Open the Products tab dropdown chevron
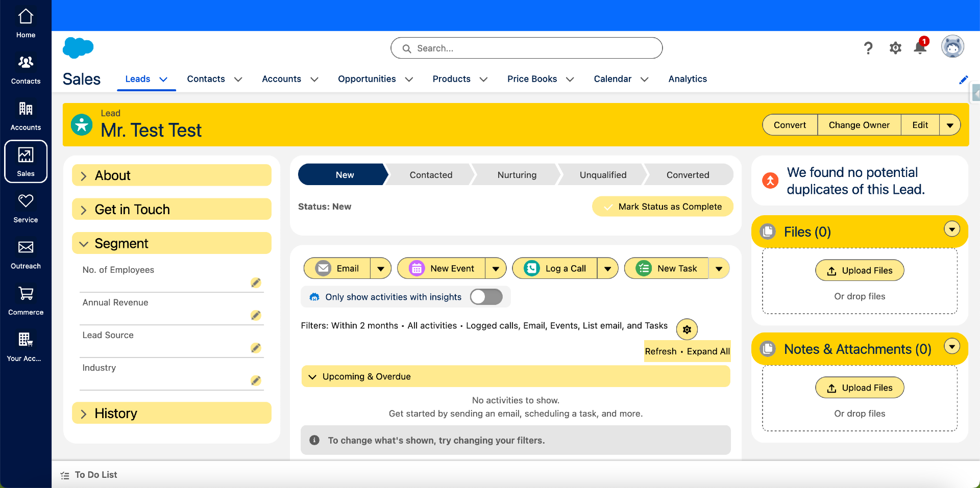This screenshot has height=488, width=980. (483, 79)
